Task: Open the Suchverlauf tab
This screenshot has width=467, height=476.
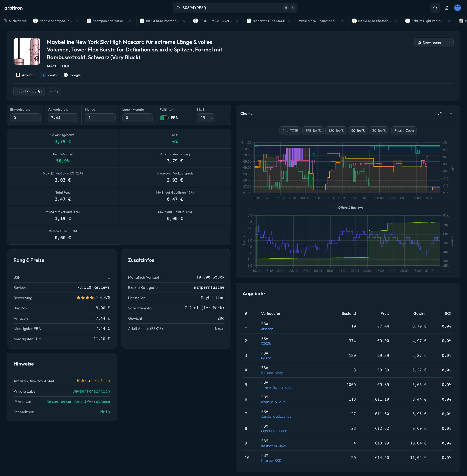Action: pos(15,21)
